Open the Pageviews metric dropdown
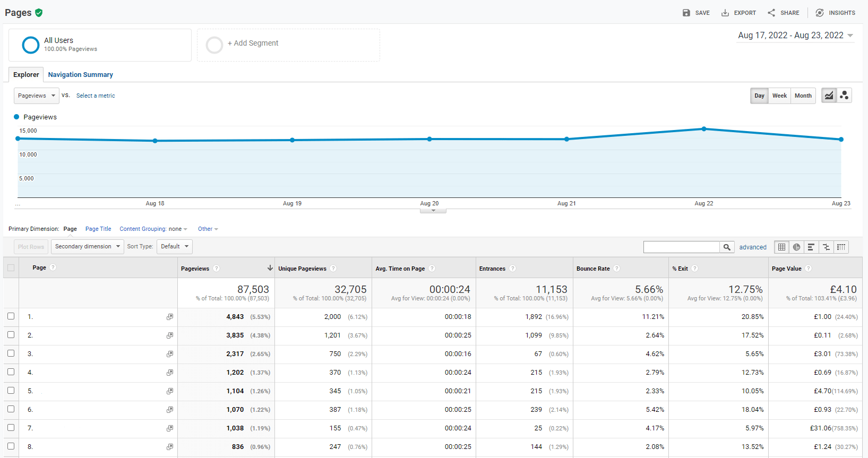 [x=36, y=96]
